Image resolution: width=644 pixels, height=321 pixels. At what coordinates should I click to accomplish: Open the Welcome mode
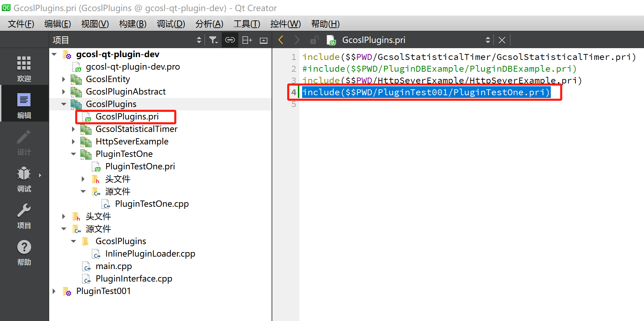click(24, 69)
